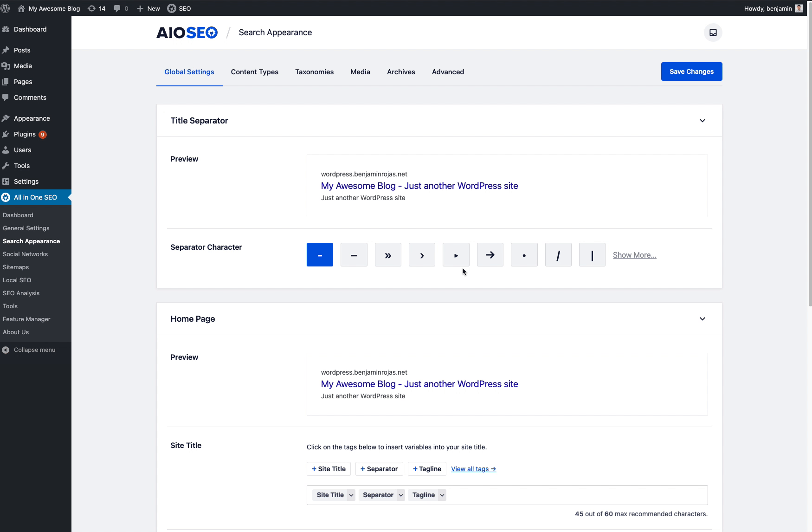Screen dimensions: 812x532
Task: Open the Sitemaps submenu
Action: point(16,267)
